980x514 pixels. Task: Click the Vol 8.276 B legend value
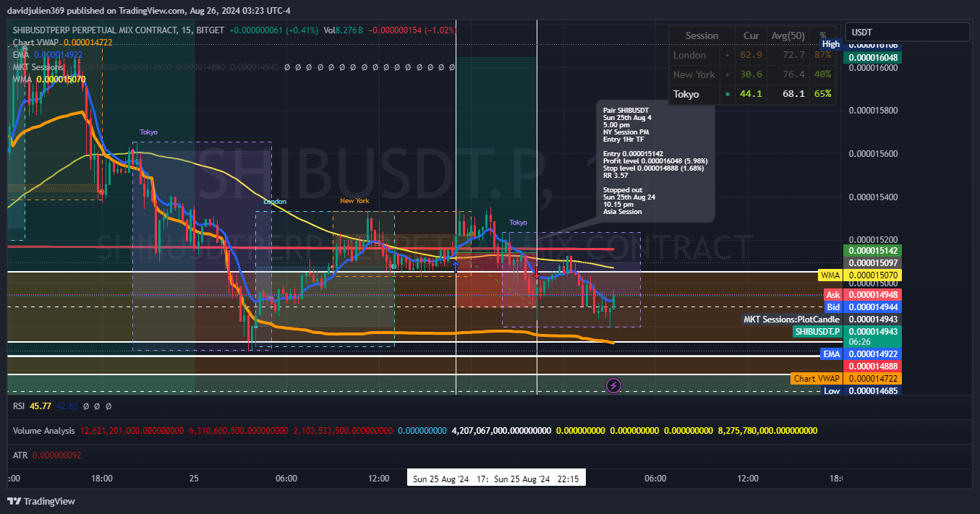click(343, 30)
